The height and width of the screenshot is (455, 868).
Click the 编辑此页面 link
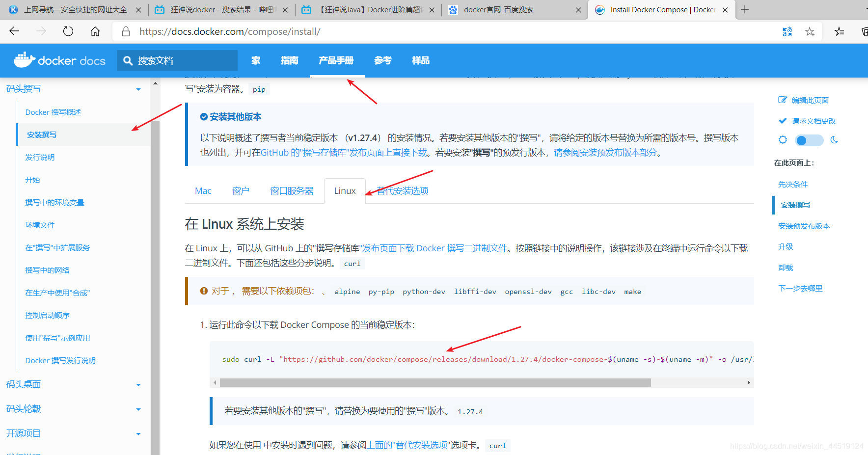point(810,100)
